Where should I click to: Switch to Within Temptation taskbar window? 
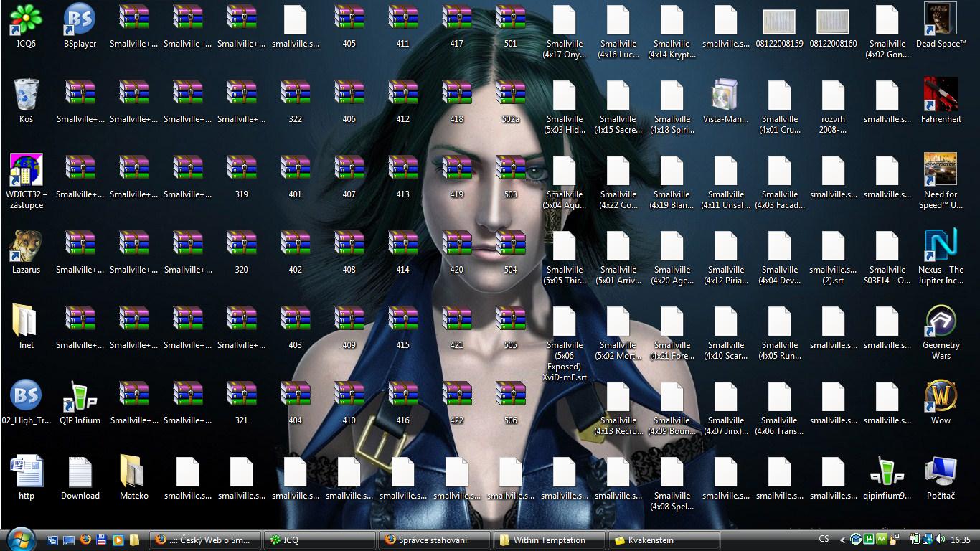549,540
